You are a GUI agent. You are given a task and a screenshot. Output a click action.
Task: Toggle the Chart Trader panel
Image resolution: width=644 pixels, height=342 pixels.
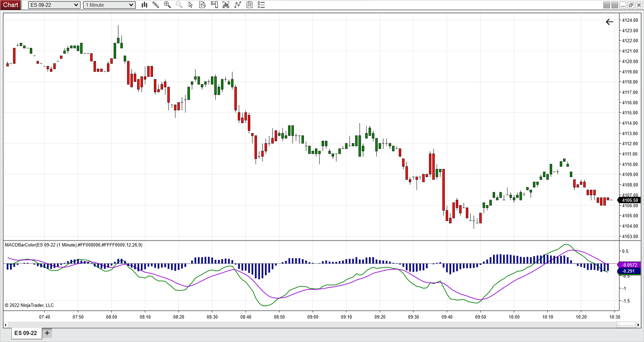click(x=214, y=5)
